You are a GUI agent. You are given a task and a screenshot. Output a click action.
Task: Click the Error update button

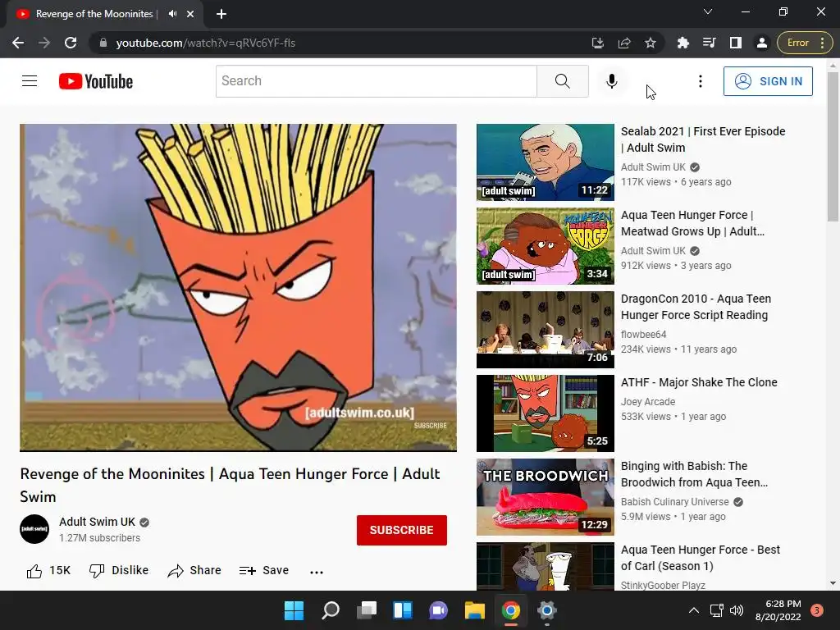(x=806, y=43)
